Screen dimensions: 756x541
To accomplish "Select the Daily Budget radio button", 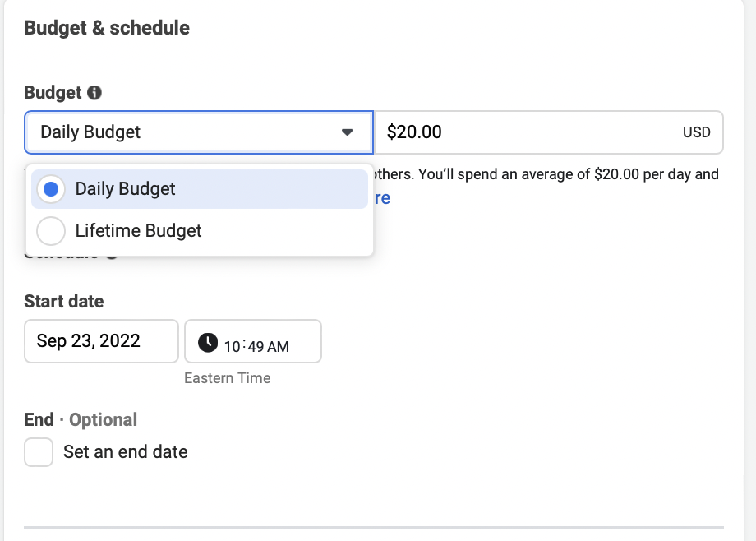I will coord(51,189).
